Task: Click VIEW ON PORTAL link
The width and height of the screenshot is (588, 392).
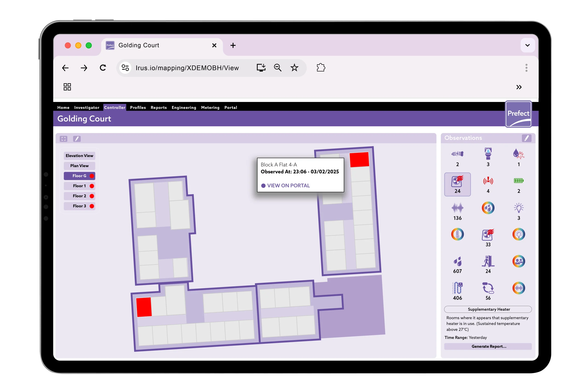Action: pos(288,186)
